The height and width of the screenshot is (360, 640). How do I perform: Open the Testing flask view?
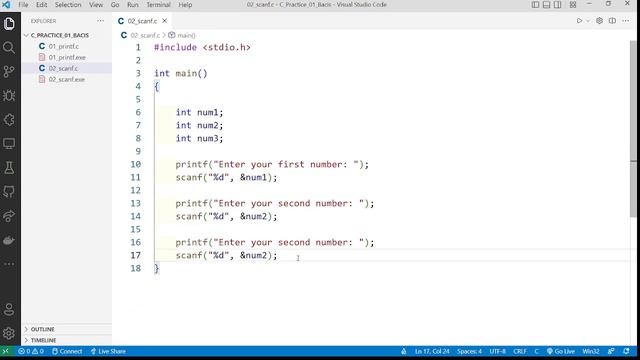pos(9,168)
